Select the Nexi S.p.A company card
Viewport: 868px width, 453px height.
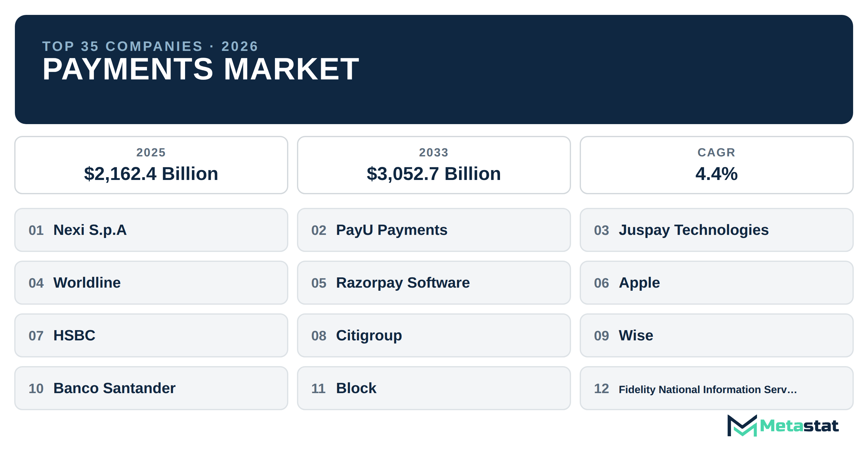(x=151, y=230)
